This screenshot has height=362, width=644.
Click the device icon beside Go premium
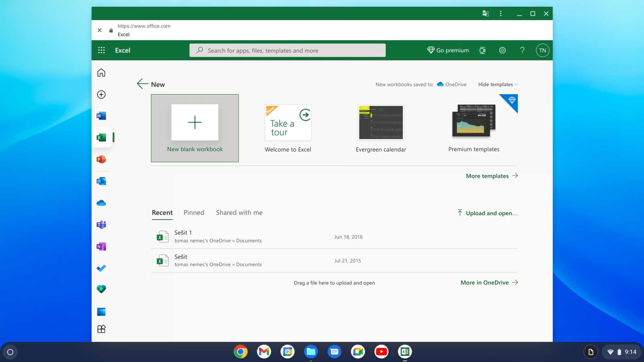point(482,50)
